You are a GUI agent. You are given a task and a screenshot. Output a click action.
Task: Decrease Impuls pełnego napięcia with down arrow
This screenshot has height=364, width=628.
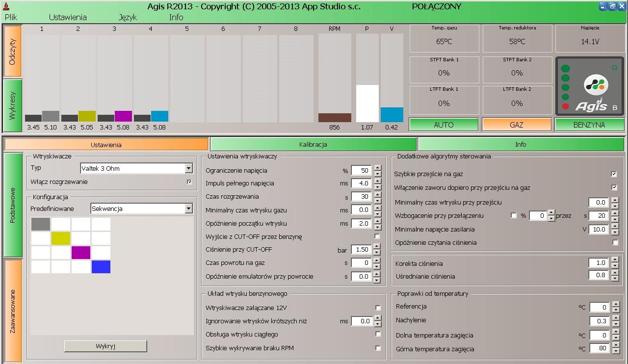point(377,186)
